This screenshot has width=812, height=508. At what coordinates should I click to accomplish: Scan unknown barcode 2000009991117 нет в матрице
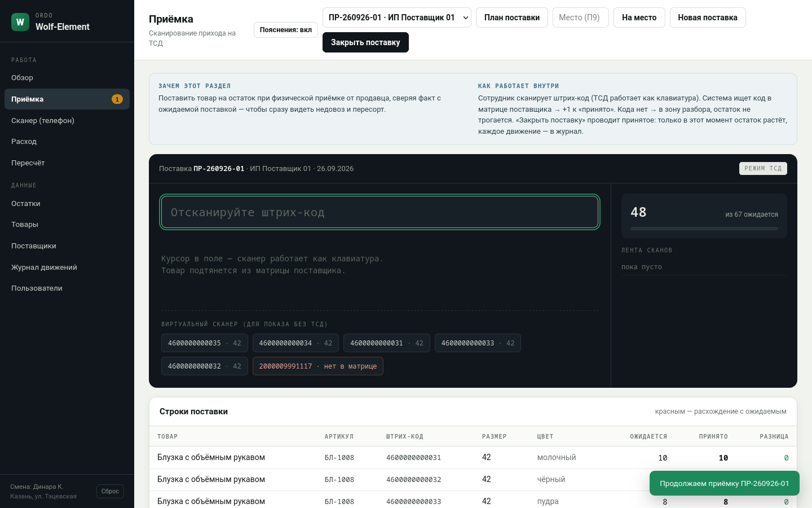[318, 366]
